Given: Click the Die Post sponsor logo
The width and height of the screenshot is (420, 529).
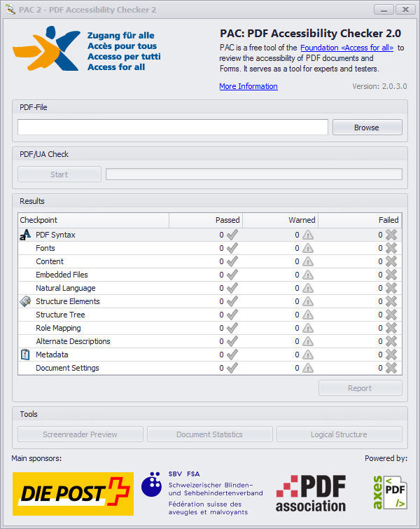Looking at the screenshot, I should click(73, 494).
